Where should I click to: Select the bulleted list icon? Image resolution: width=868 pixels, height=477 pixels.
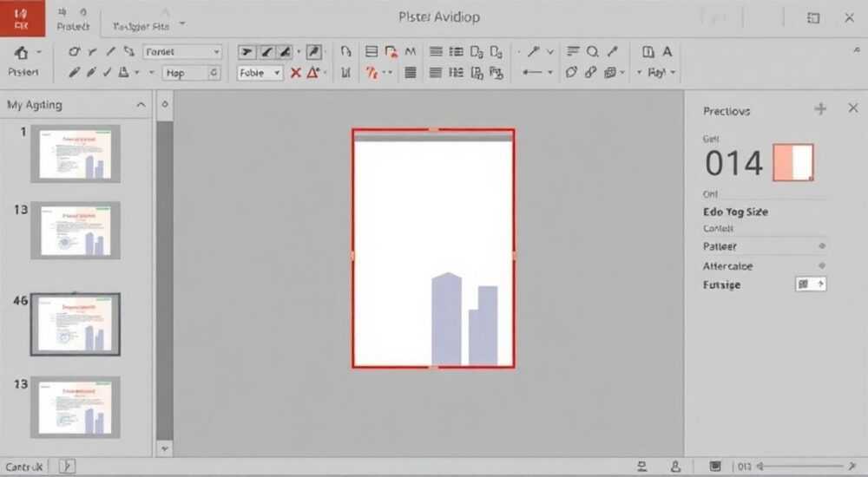[x=457, y=51]
